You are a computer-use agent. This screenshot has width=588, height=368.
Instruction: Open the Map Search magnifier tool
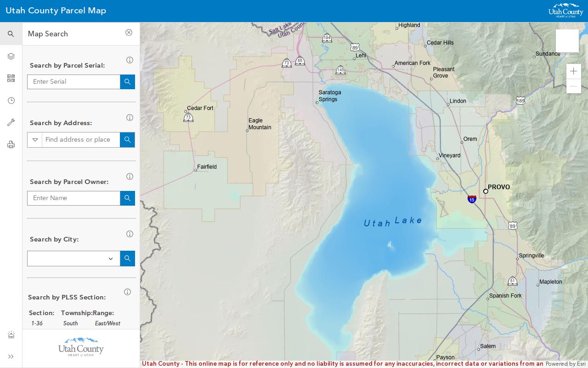[11, 34]
